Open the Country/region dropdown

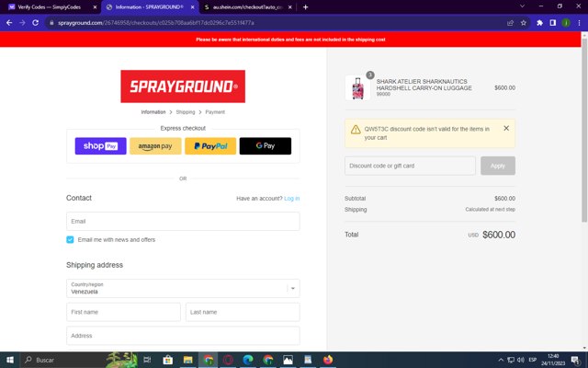(183, 288)
